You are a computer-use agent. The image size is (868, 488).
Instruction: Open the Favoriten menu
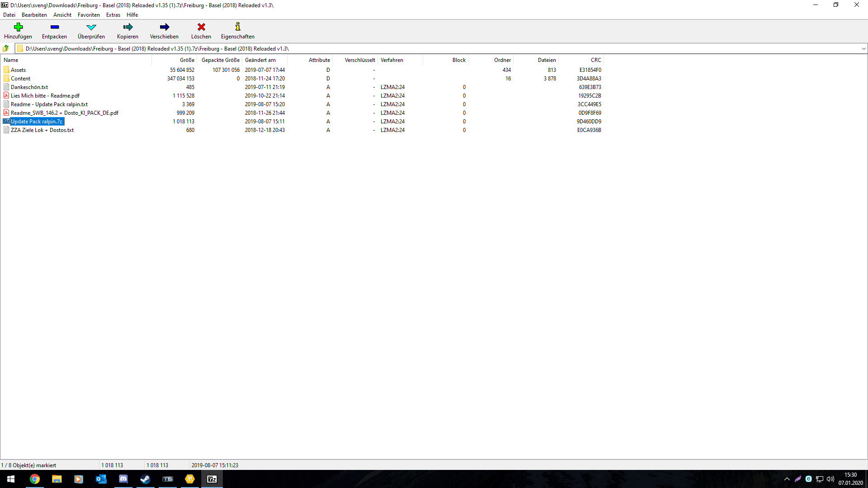pos(89,15)
